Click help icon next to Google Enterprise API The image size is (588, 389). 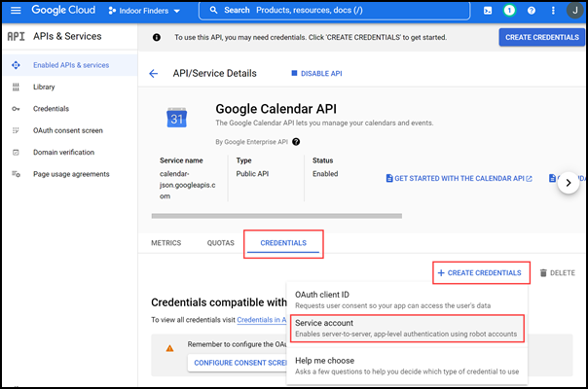click(296, 142)
